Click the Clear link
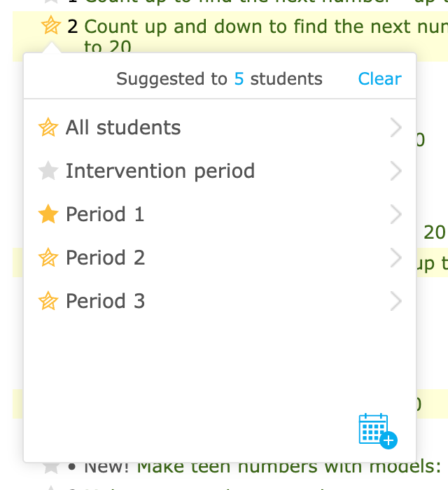 380,78
